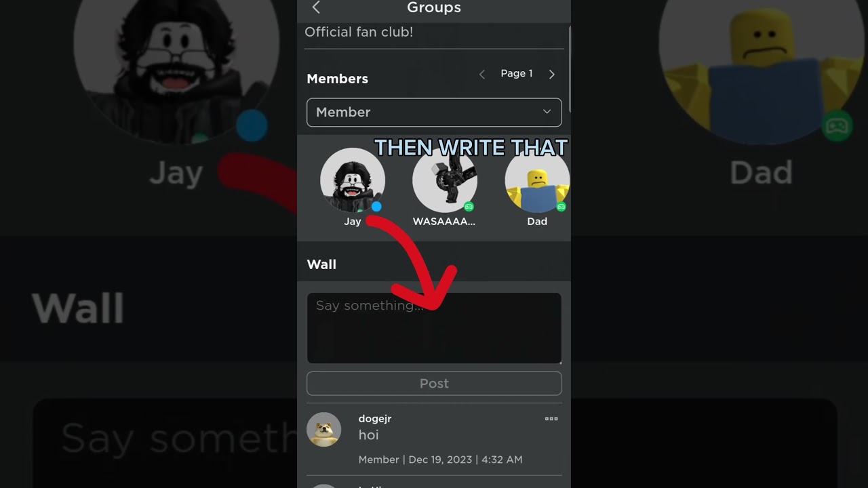The image size is (868, 488).
Task: Click the Page 1 indicator text
Action: [x=517, y=74]
